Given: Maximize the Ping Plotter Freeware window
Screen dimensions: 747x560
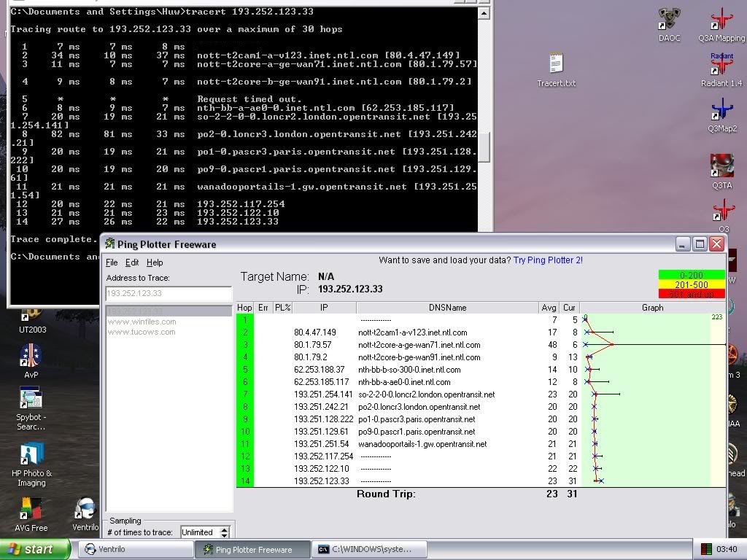Looking at the screenshot, I should [700, 244].
